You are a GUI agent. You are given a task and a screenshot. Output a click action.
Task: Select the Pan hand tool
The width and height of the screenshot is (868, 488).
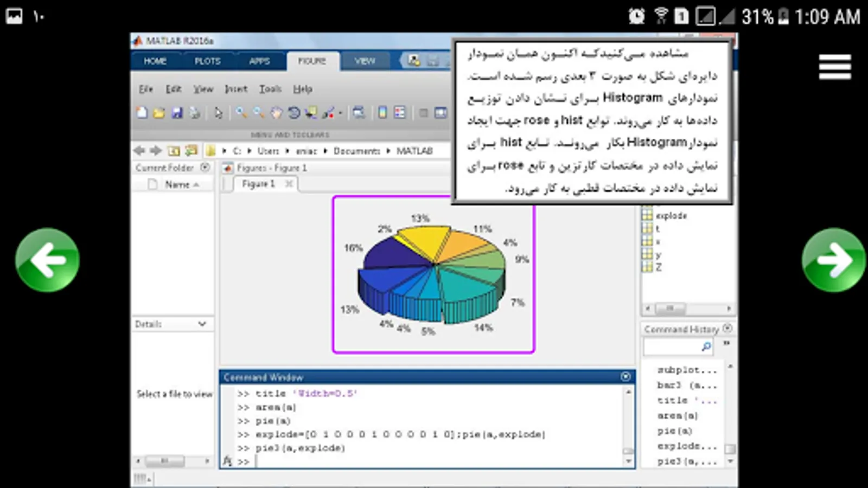point(277,113)
